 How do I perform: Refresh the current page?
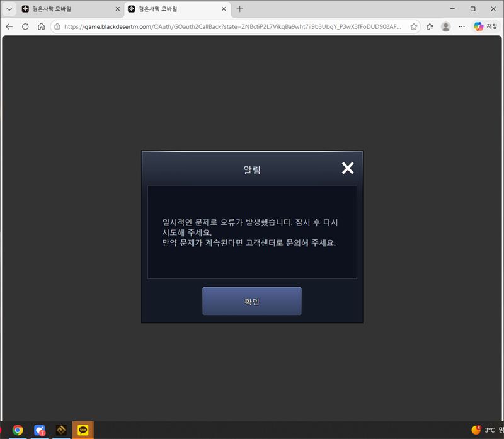pos(25,26)
